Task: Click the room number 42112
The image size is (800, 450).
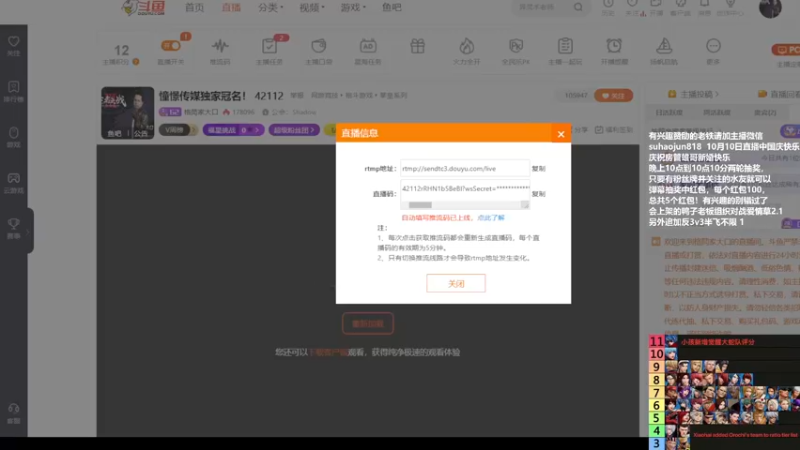Action: pyautogui.click(x=269, y=96)
